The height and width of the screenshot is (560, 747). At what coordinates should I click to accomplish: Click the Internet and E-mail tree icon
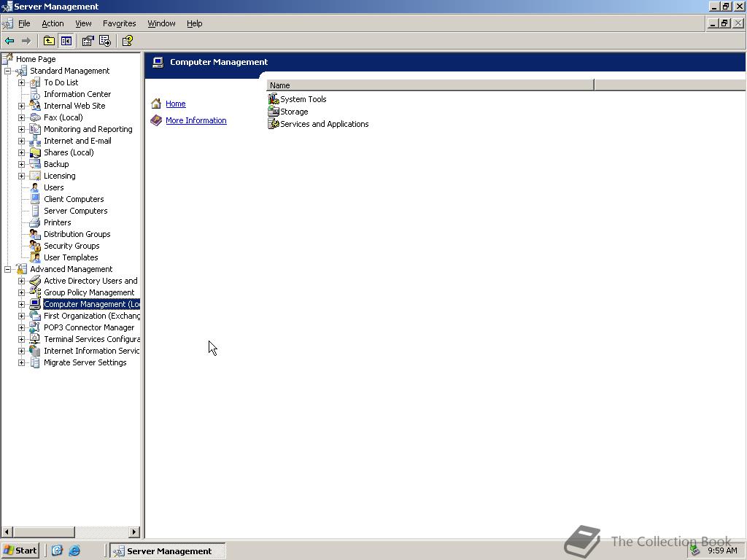[x=35, y=141]
